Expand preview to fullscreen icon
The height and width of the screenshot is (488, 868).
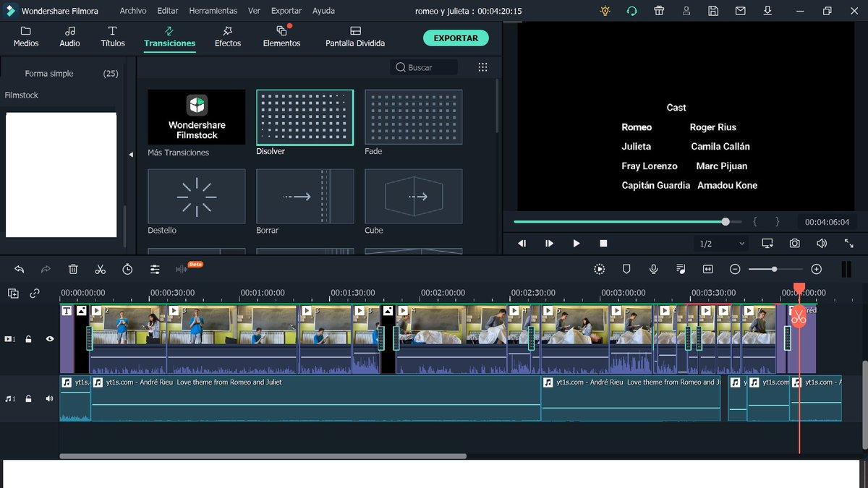(x=849, y=244)
